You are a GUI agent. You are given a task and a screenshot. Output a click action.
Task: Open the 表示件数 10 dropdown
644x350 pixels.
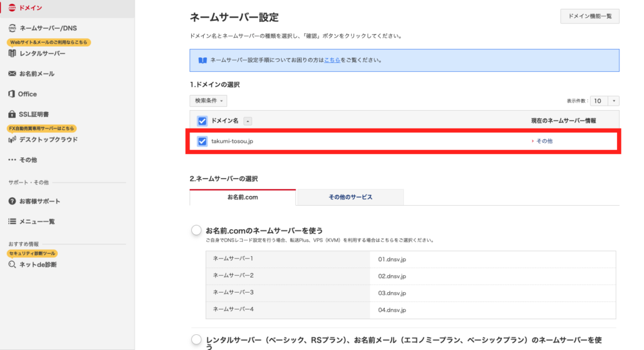pyautogui.click(x=604, y=101)
